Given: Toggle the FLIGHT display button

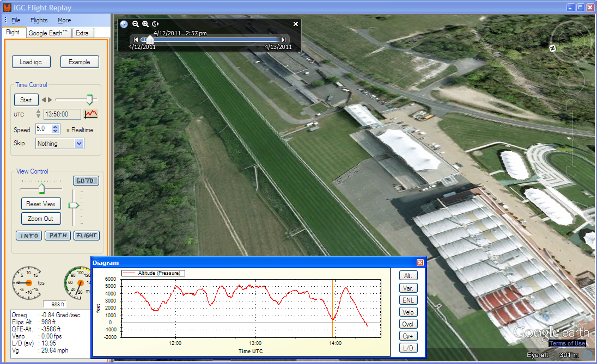Looking at the screenshot, I should [x=87, y=236].
